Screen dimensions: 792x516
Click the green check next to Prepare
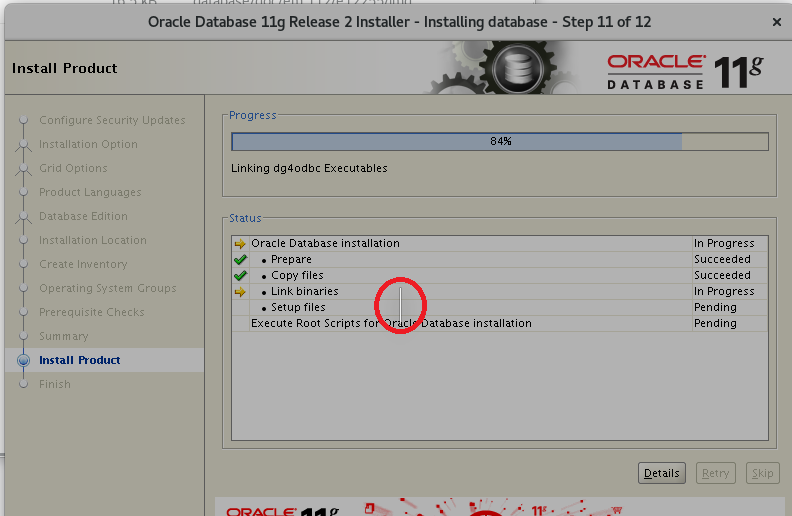[x=240, y=260]
